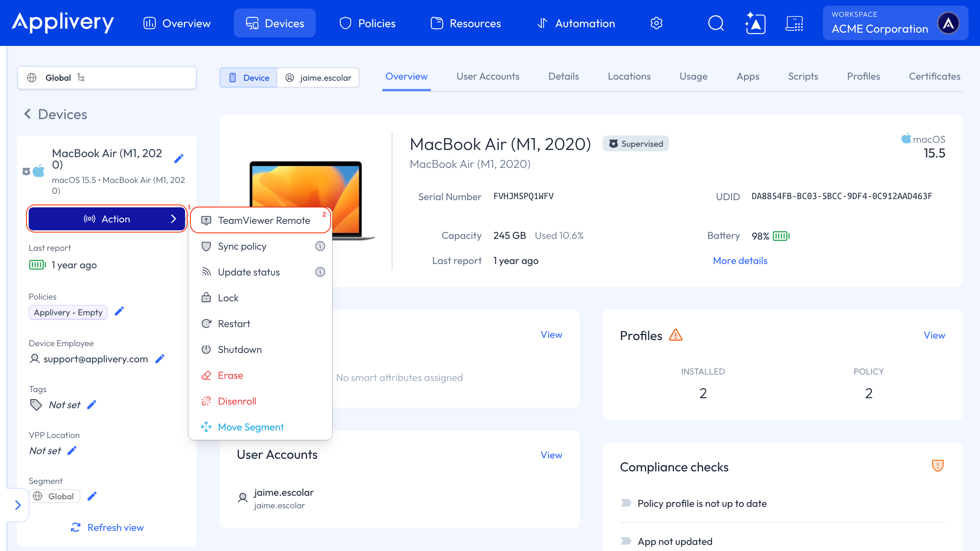Edit the Segment pencil icon

tap(92, 496)
